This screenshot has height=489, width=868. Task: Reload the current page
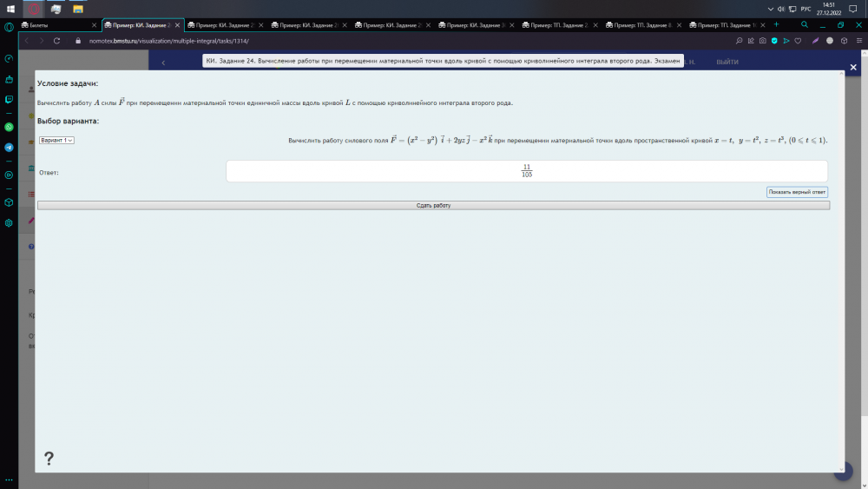click(56, 41)
